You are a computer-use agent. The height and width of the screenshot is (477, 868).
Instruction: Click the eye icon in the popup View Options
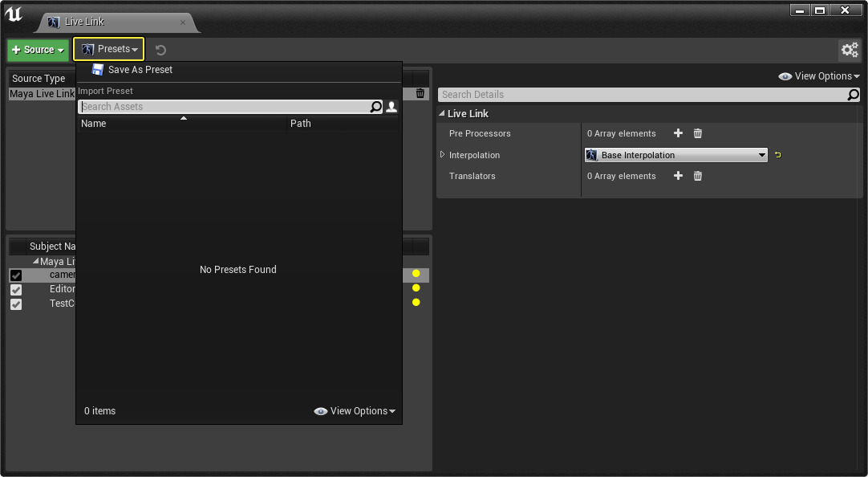point(320,411)
